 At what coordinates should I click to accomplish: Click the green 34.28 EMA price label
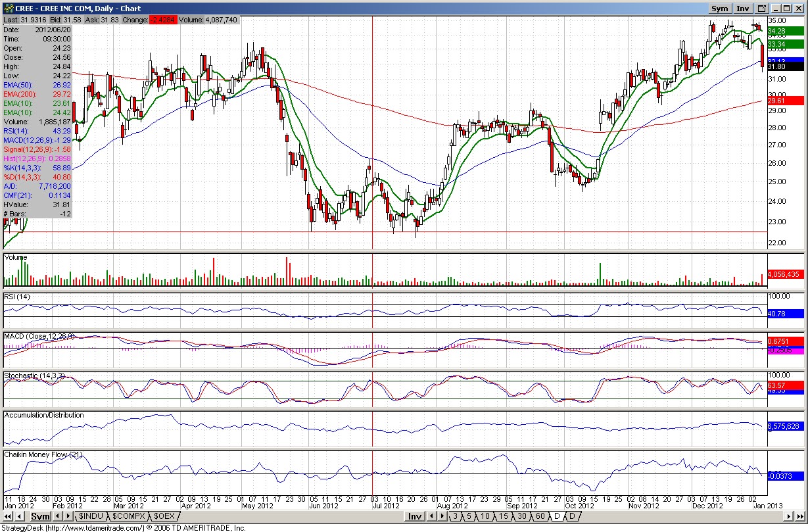tap(786, 31)
